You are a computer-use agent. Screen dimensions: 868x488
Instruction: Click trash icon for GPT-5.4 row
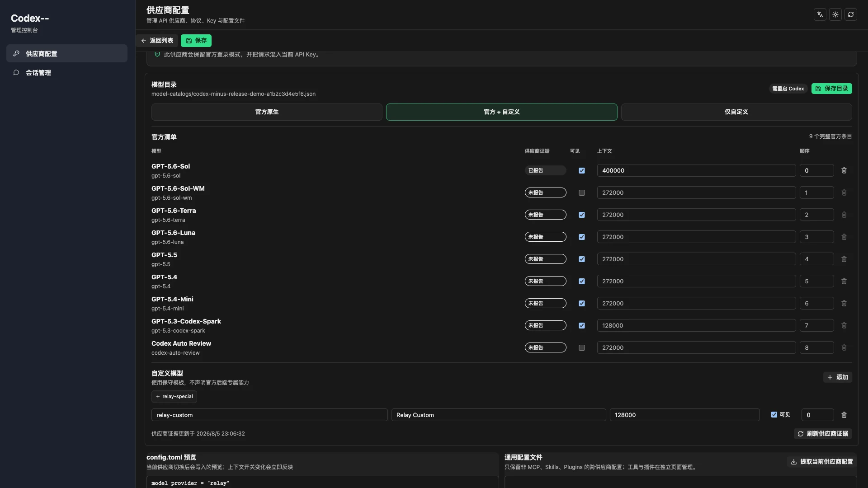pyautogui.click(x=844, y=281)
